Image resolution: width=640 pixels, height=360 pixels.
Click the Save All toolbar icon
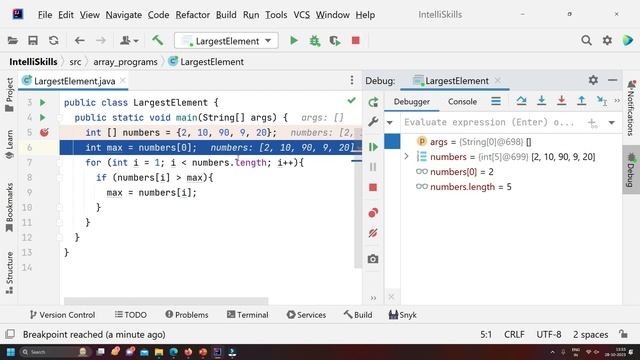point(33,40)
